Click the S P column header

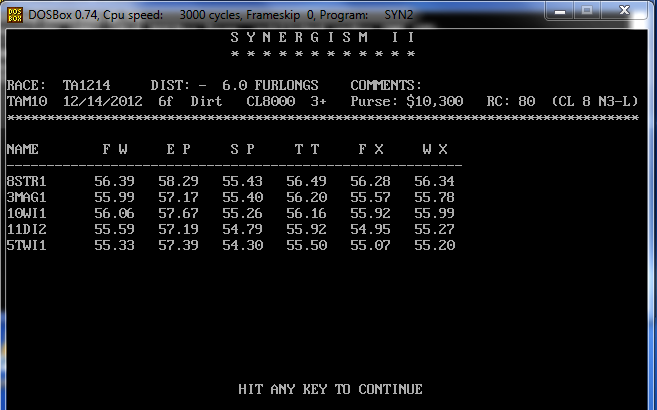[243, 149]
